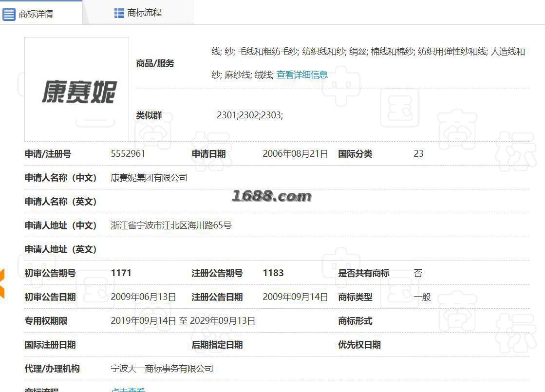Click the 代理/办理机构 label
Image resolution: width=545 pixels, height=392 pixels.
click(x=52, y=368)
